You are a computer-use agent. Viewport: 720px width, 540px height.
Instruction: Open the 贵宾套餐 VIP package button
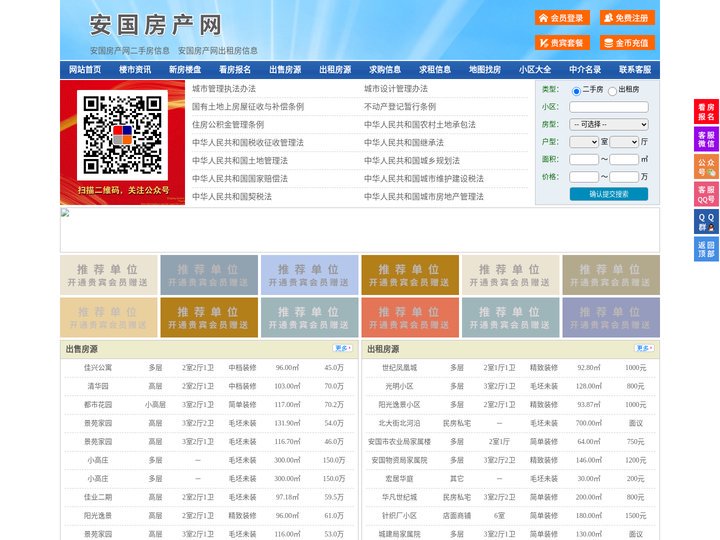[x=562, y=43]
